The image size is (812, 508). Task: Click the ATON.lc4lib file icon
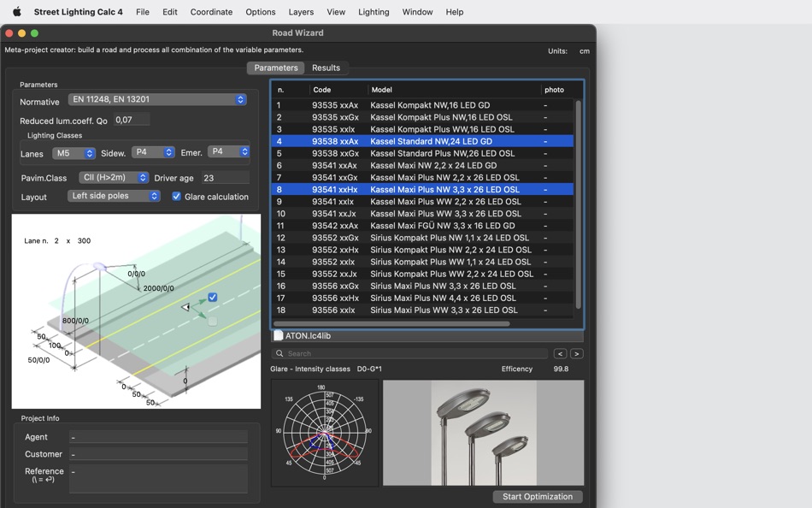278,335
